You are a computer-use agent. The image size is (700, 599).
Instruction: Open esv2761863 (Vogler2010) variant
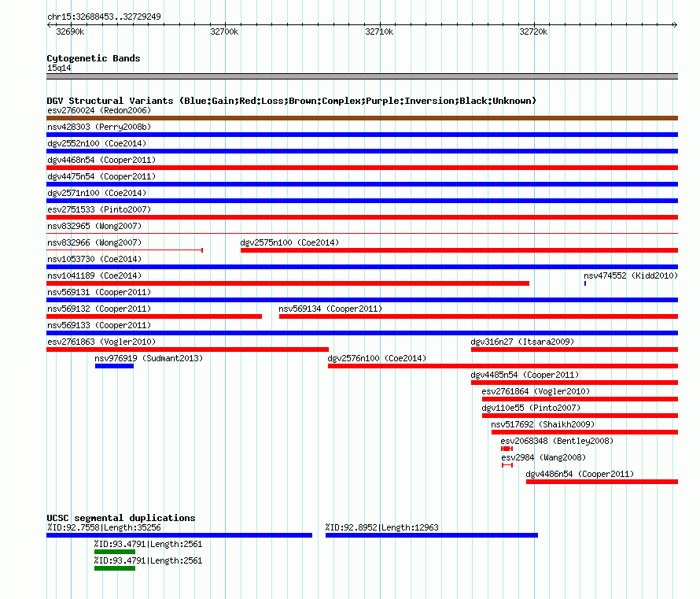(101, 342)
